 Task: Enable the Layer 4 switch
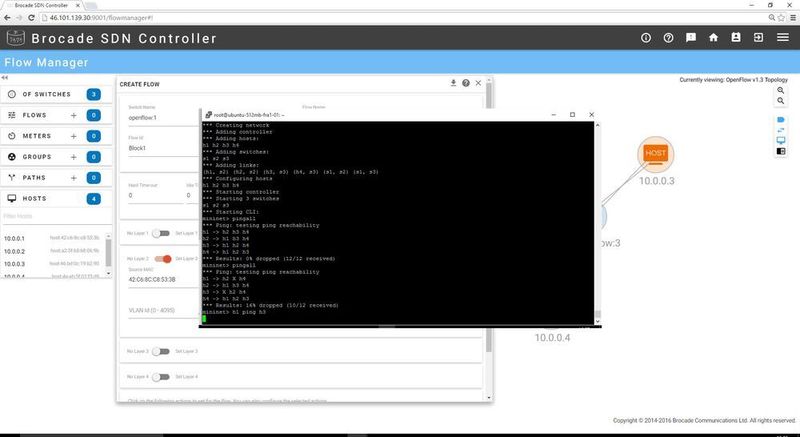161,377
